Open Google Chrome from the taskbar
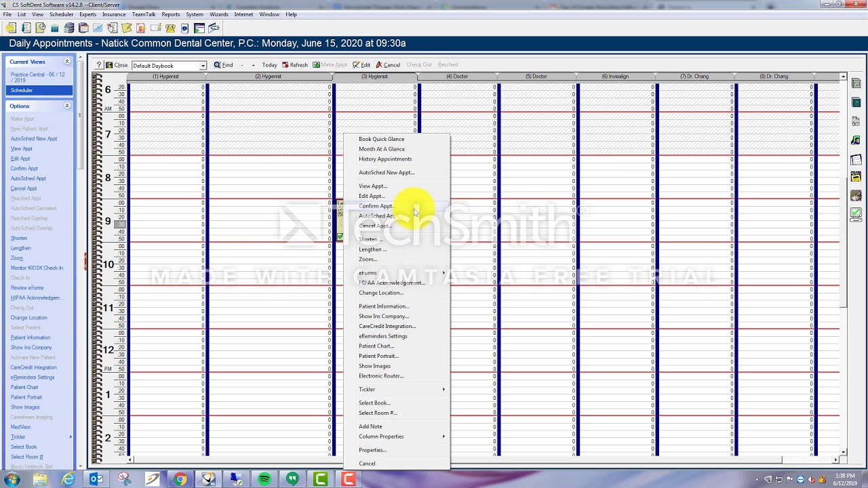Image resolution: width=868 pixels, height=488 pixels. tap(180, 479)
